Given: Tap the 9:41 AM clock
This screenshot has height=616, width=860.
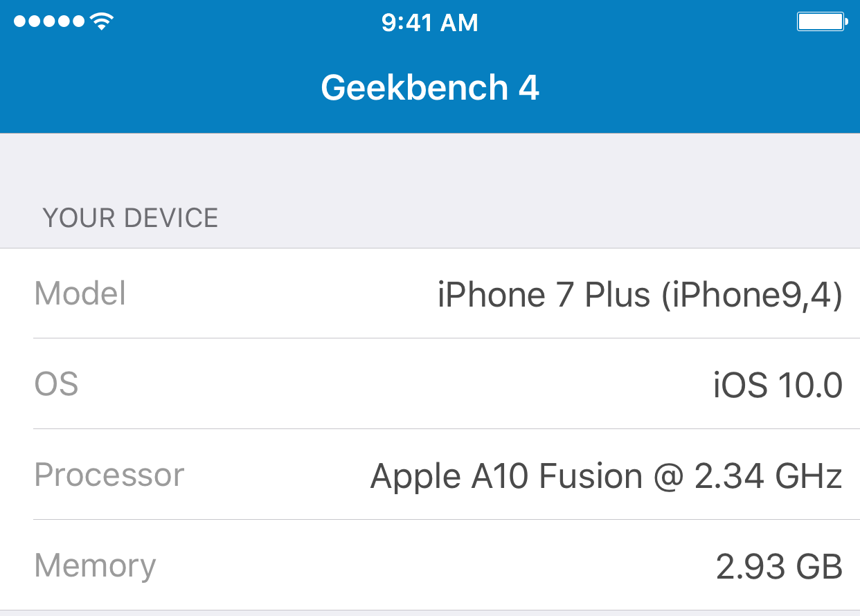Looking at the screenshot, I should click(429, 24).
